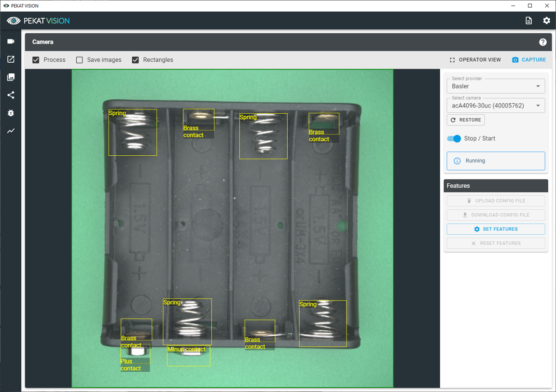Click the open-in-new sidebar icon
The height and width of the screenshot is (392, 556).
pyautogui.click(x=11, y=59)
